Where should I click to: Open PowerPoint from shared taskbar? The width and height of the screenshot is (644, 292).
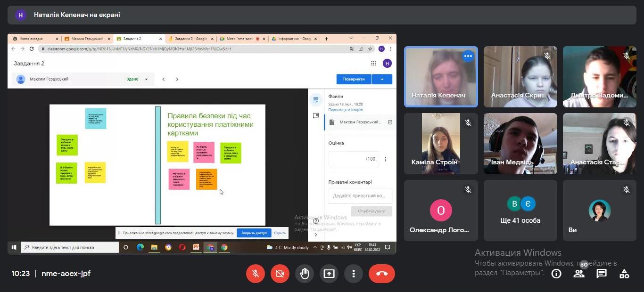click(196, 247)
